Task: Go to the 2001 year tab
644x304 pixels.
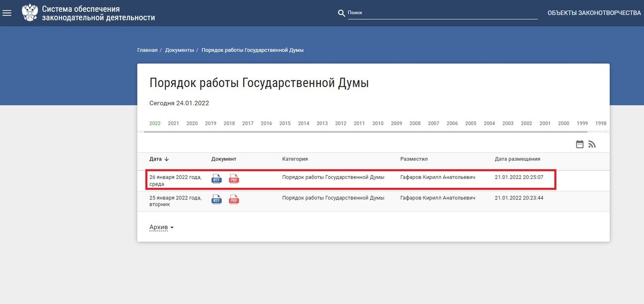Action: coord(545,123)
